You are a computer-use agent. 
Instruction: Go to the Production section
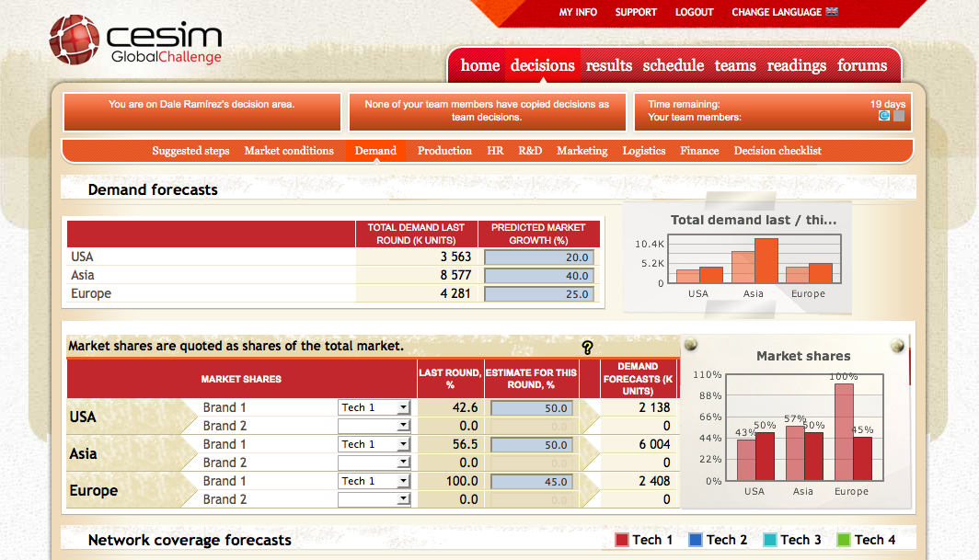(444, 151)
